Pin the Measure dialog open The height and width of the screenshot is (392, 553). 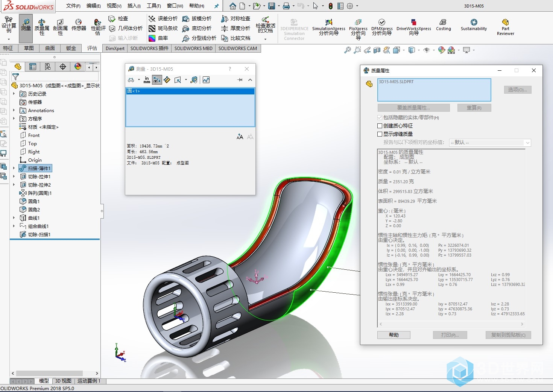240,80
